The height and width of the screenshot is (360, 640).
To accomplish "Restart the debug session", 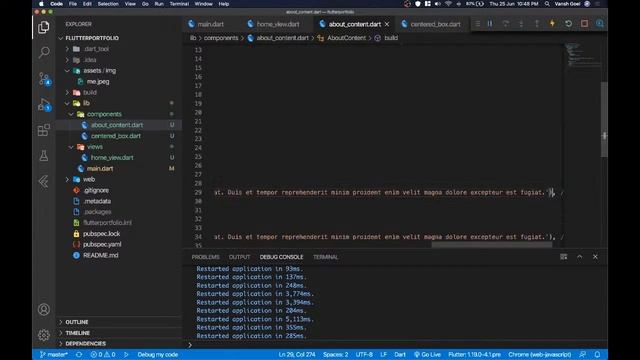I will pos(568,24).
